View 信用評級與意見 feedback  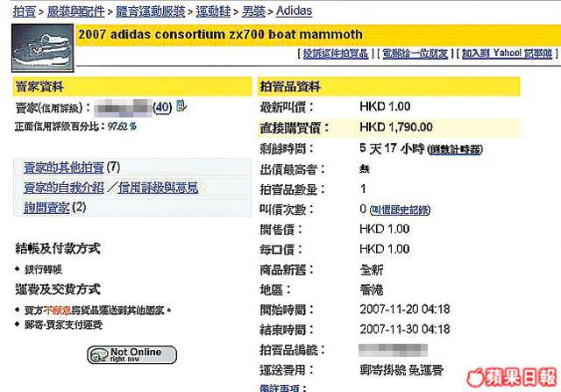158,187
